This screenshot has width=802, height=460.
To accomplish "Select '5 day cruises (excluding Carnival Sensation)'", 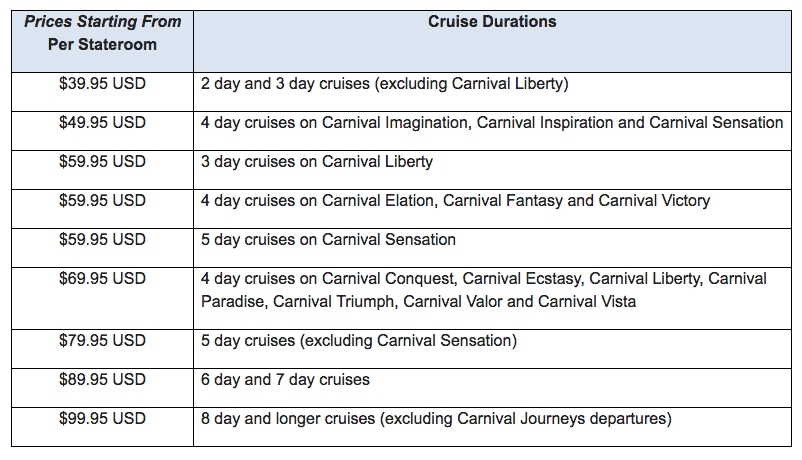I will point(359,341).
